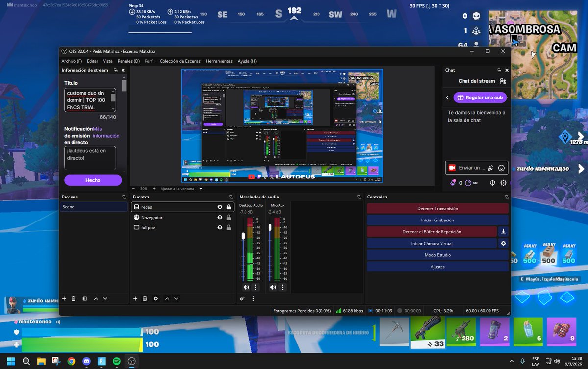Open Editar menu

click(93, 61)
